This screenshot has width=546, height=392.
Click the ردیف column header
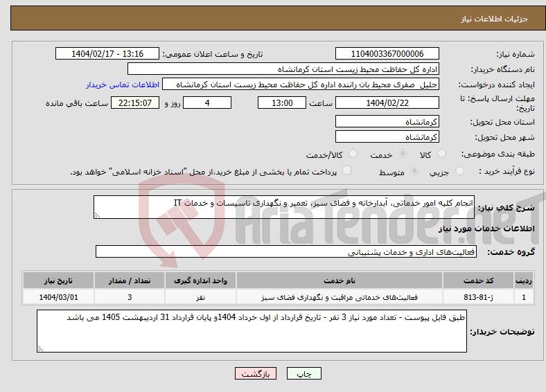click(x=524, y=280)
